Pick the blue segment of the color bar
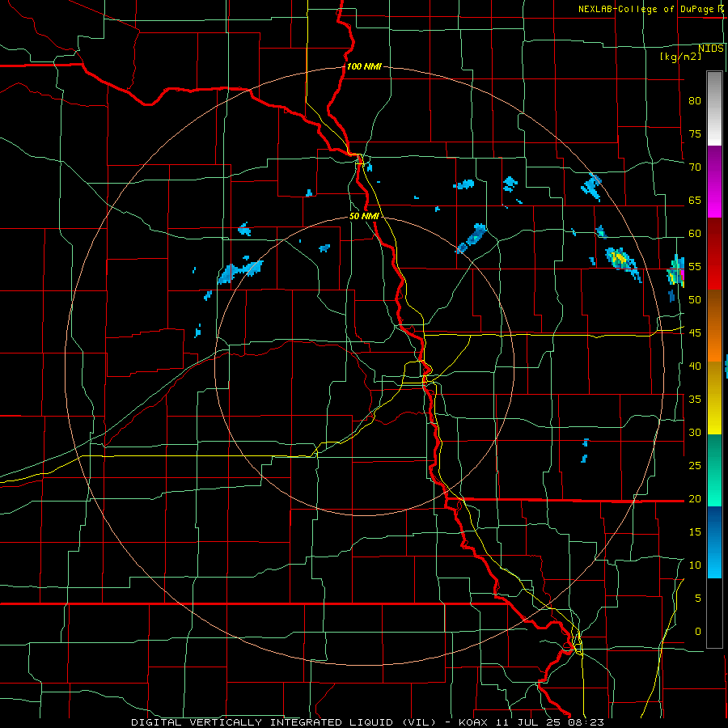 pyautogui.click(x=714, y=542)
